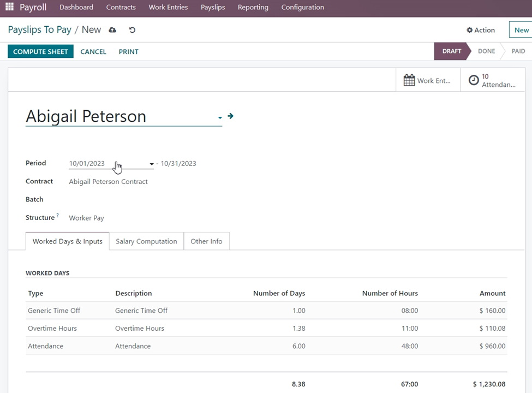
Task: Click the $ 1,230.08 total amount
Action: coord(489,384)
